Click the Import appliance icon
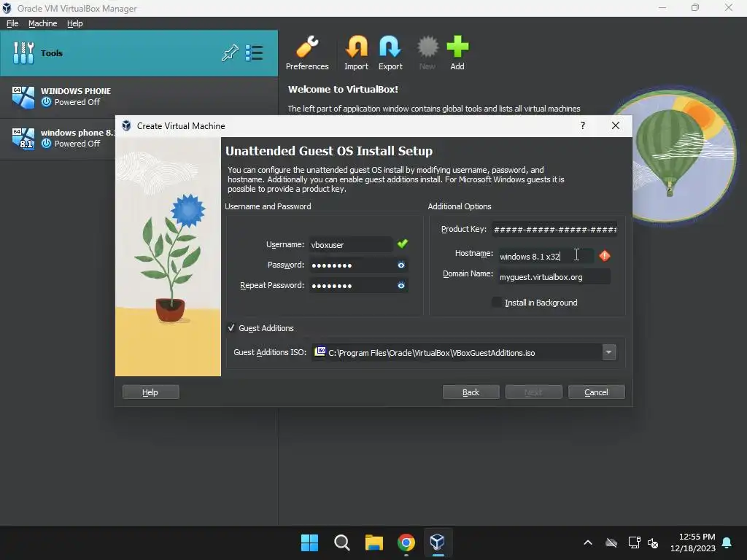 tap(356, 52)
